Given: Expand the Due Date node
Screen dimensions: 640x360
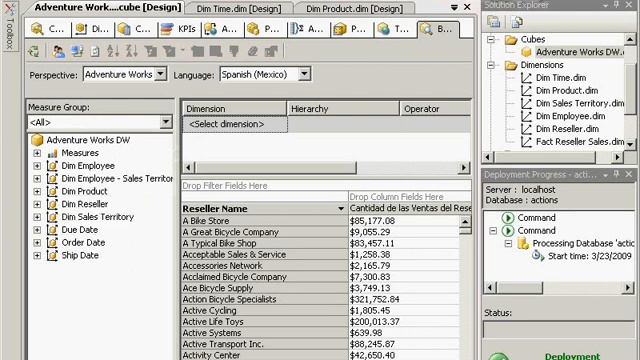Looking at the screenshot, I should pyautogui.click(x=37, y=230).
